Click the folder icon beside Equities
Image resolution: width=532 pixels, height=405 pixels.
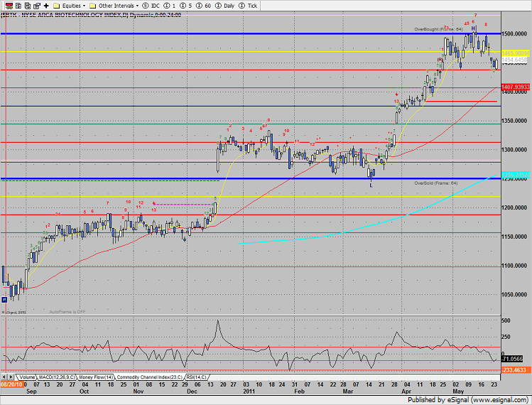click(57, 6)
